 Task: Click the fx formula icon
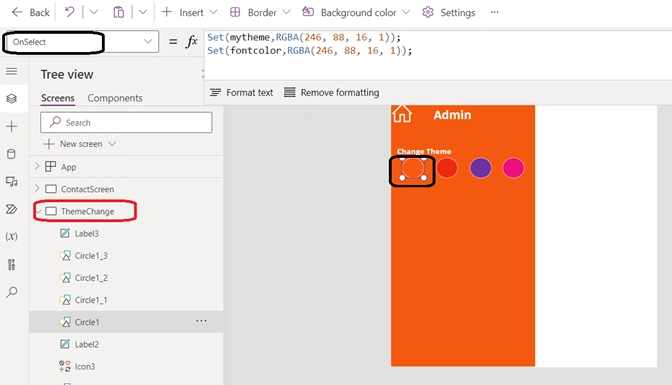click(x=192, y=42)
